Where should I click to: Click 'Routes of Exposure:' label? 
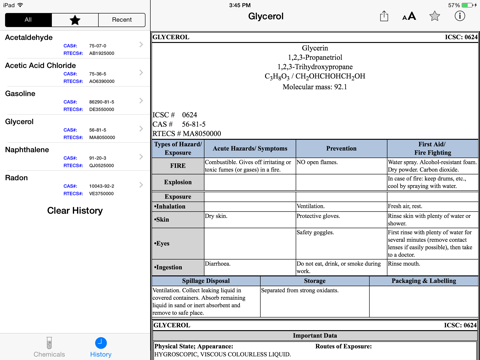pos(343,346)
